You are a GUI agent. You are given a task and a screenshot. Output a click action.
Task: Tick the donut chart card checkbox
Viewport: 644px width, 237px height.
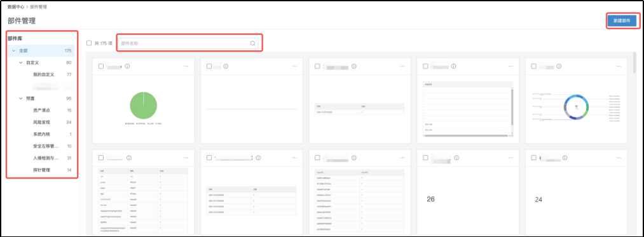[x=533, y=66]
